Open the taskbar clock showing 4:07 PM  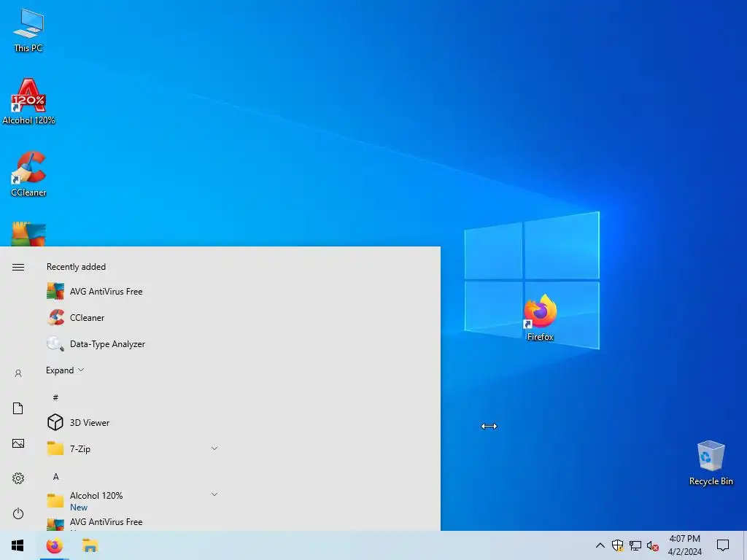click(684, 545)
